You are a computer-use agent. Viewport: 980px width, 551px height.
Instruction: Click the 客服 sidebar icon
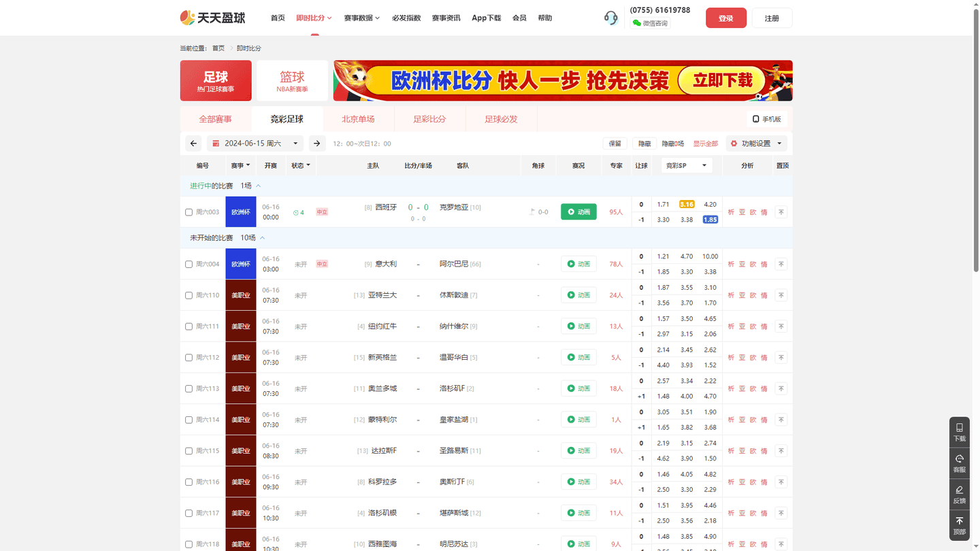(960, 463)
